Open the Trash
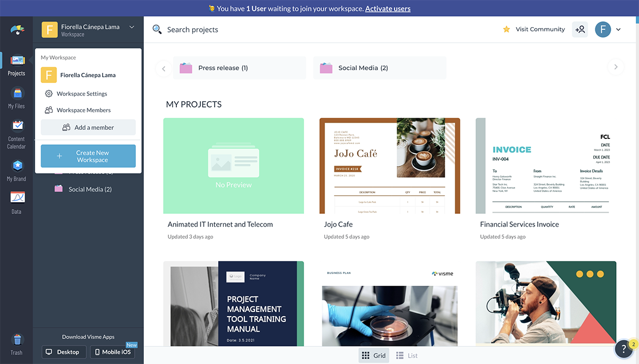This screenshot has height=364, width=639. pyautogui.click(x=17, y=344)
